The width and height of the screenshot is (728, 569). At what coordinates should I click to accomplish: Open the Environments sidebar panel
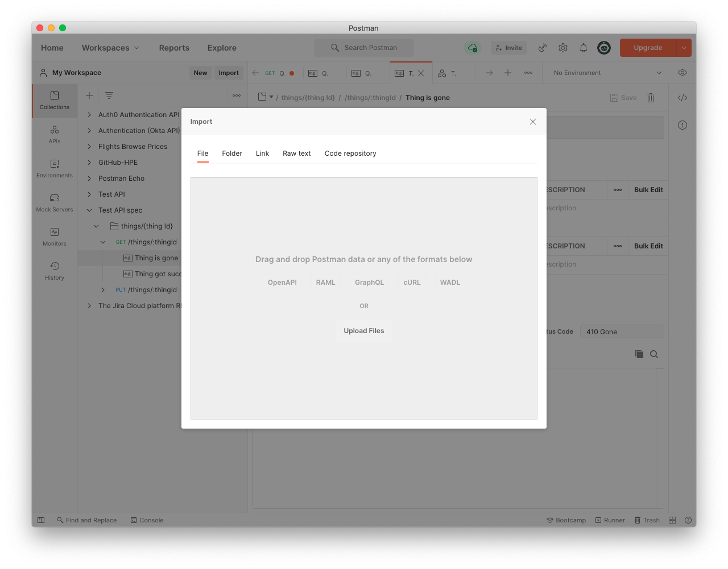pos(55,169)
